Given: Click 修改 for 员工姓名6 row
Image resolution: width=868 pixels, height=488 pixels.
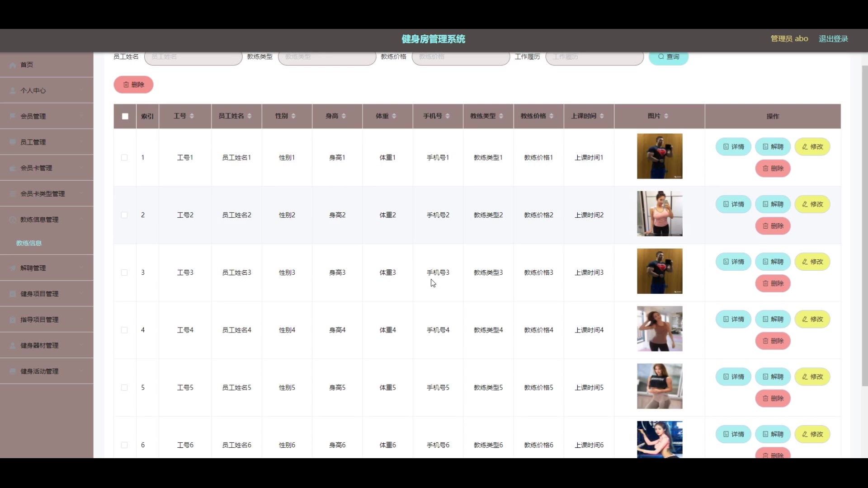Looking at the screenshot, I should tap(812, 434).
